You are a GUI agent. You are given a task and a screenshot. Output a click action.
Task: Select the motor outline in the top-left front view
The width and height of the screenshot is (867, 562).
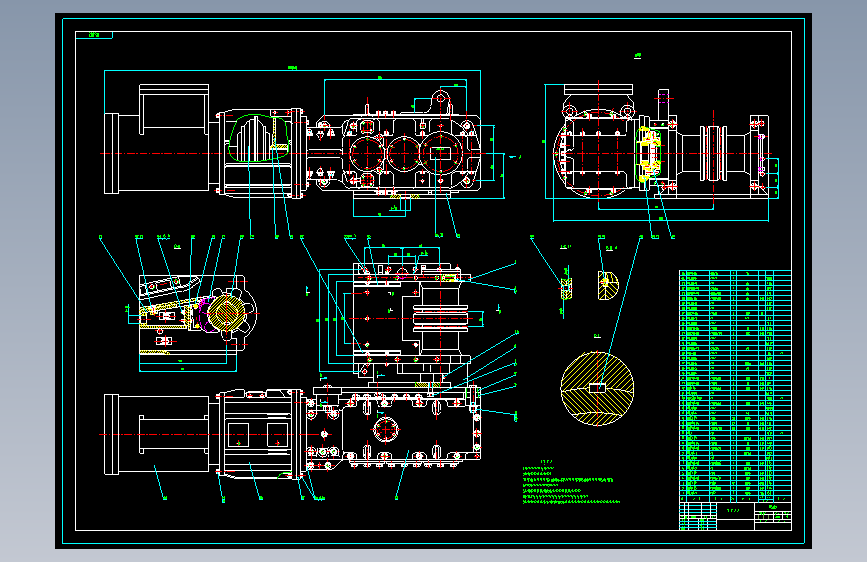pyautogui.click(x=157, y=139)
